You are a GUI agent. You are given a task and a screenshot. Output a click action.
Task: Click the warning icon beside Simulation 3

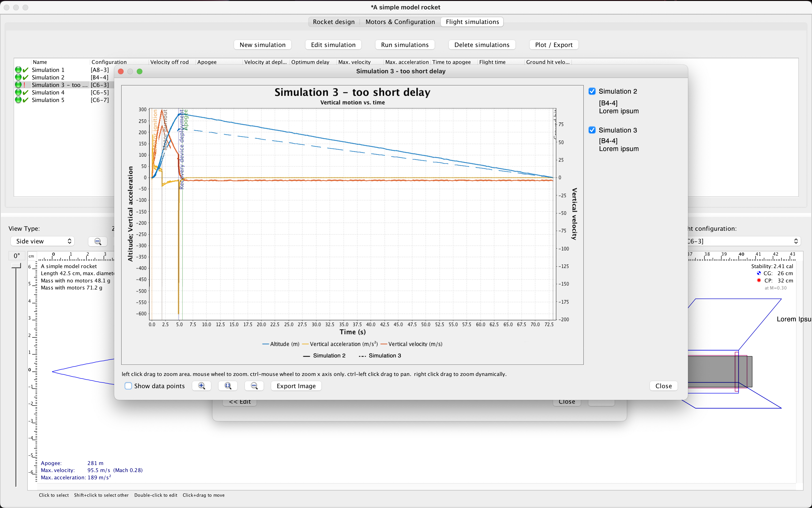pos(25,85)
